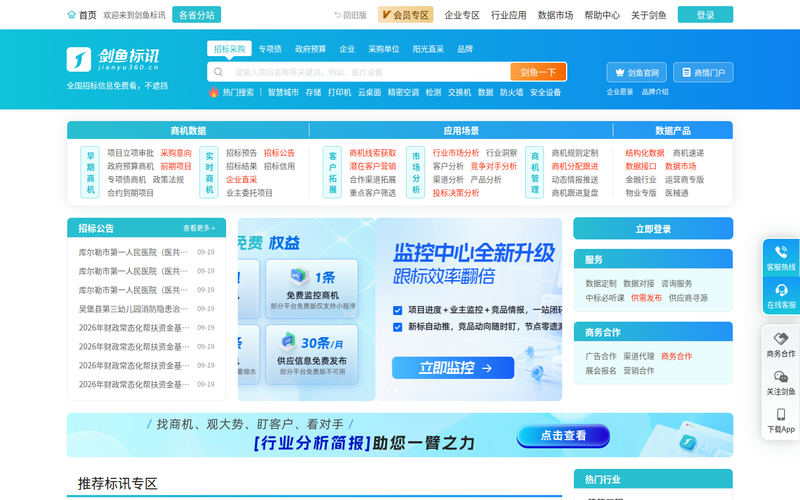The height and width of the screenshot is (500, 800).
Task: Select the 招标采购 search tab
Action: point(230,48)
